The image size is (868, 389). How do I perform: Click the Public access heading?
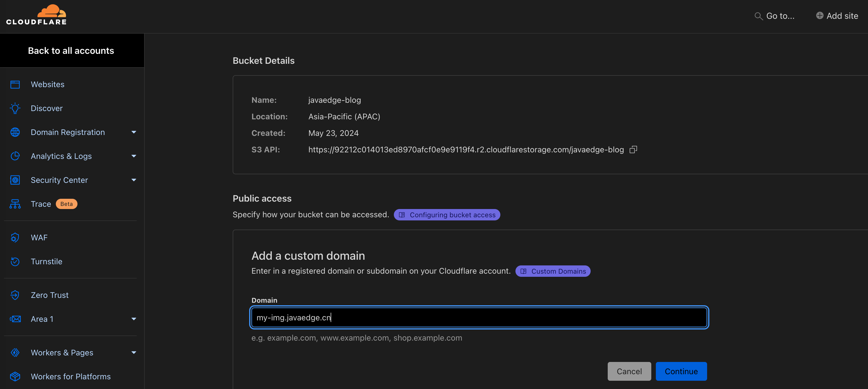pos(262,198)
